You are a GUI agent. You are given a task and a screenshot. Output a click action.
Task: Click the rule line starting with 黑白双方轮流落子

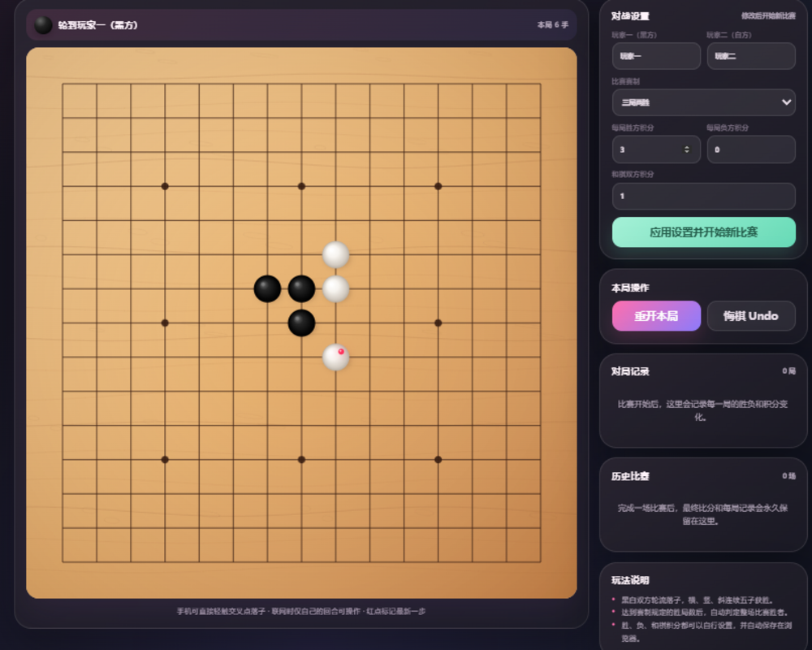697,600
